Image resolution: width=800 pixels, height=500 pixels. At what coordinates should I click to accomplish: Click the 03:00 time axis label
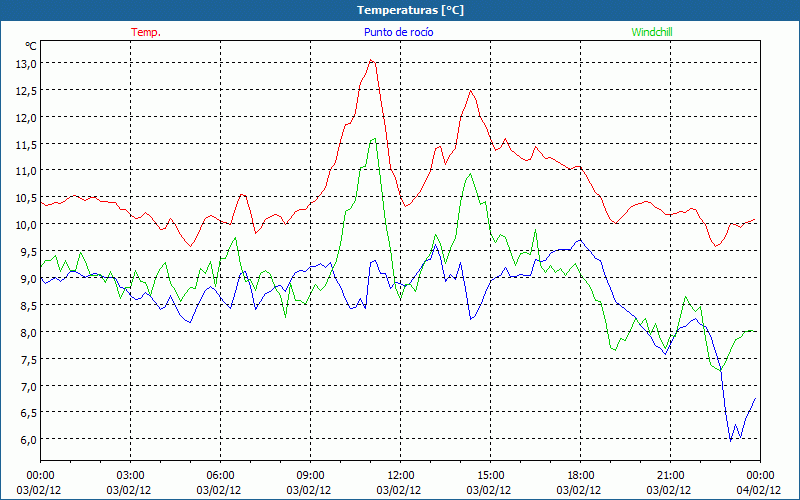tap(131, 476)
